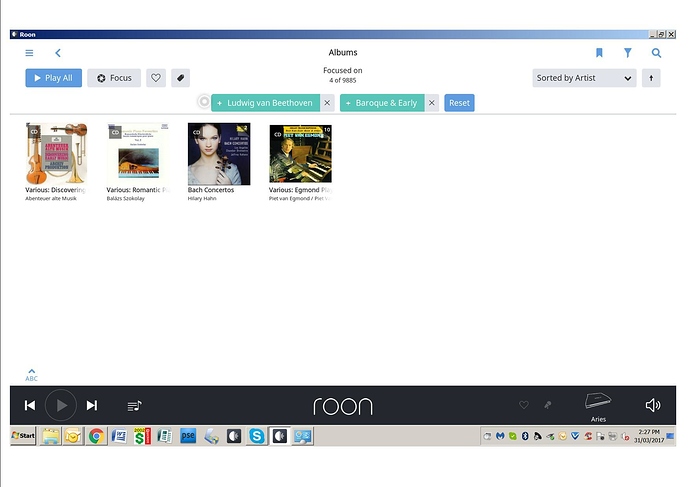Open the mail envelope app in taskbar

pos(73,436)
